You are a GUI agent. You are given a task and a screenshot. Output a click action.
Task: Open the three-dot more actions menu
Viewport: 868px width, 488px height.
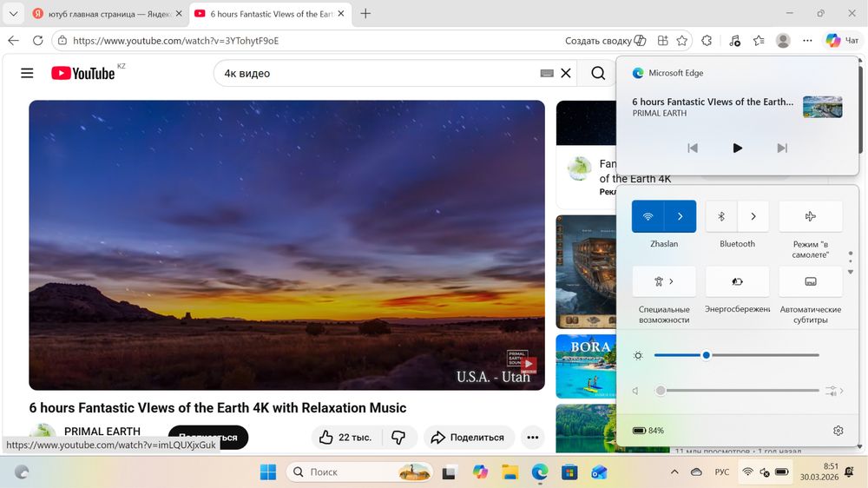[x=533, y=437]
